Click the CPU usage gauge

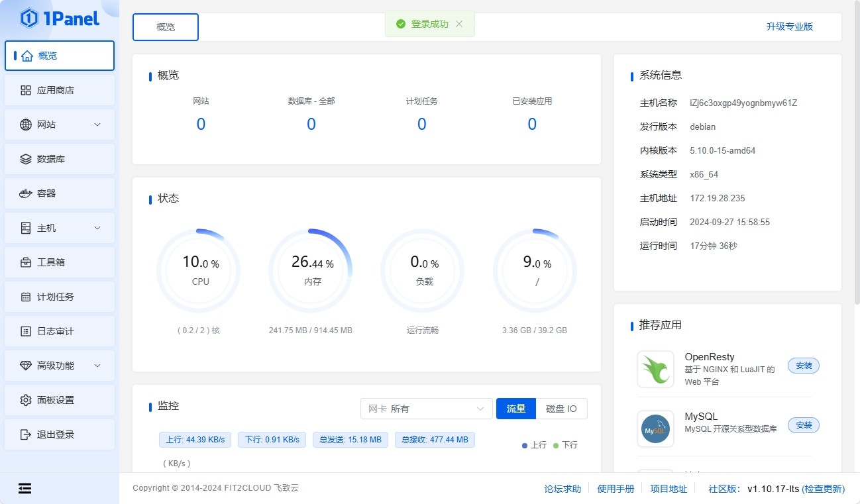[199, 270]
